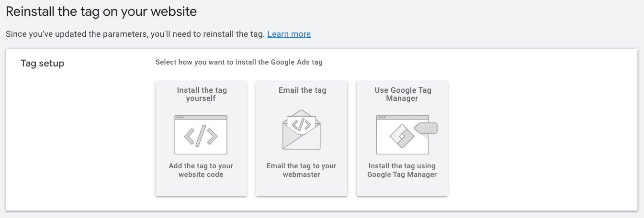Screen dimensions: 644x218
Task: Click "Select how you want to install" instruction text
Action: [x=239, y=62]
